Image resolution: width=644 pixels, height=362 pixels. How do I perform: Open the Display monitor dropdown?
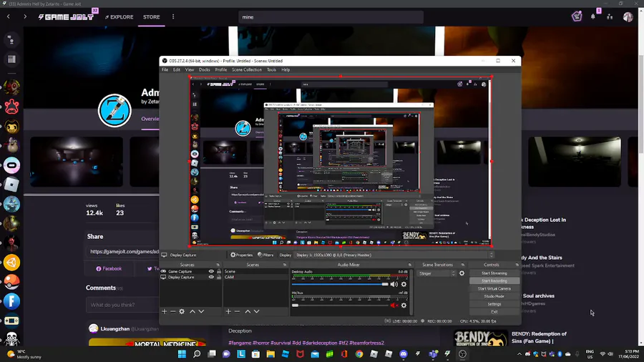[x=394, y=255]
